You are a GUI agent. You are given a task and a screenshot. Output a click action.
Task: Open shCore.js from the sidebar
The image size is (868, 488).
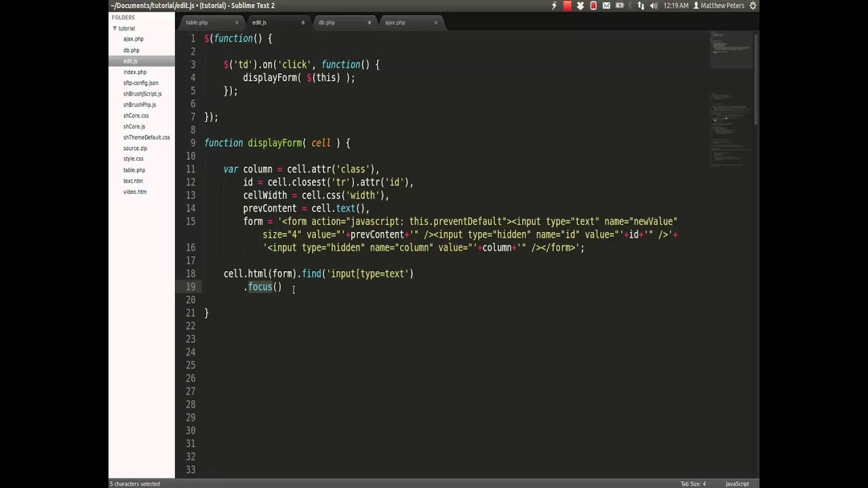(134, 126)
